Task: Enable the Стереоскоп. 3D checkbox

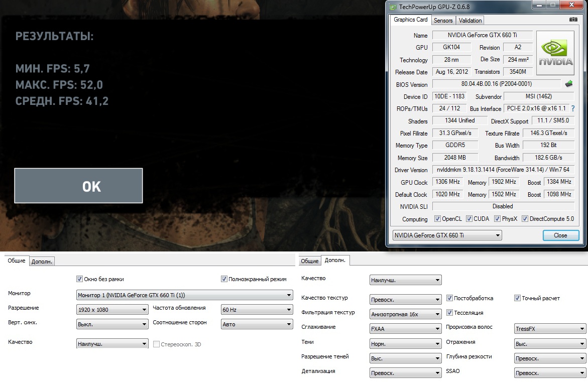Action: pyautogui.click(x=156, y=344)
